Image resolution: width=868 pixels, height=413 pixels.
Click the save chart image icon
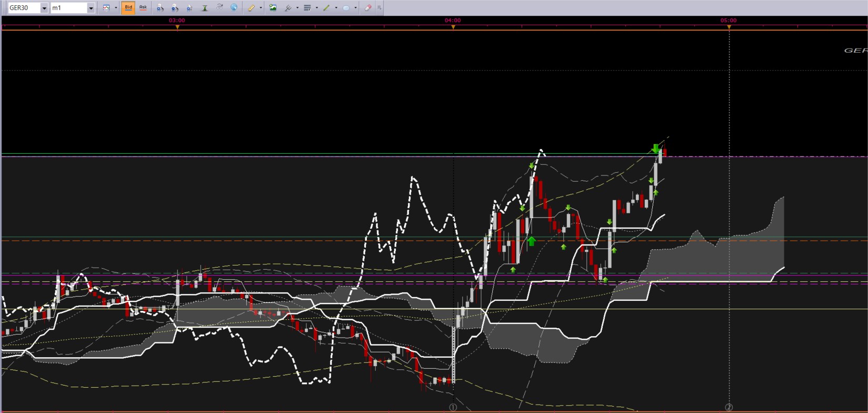(x=273, y=8)
